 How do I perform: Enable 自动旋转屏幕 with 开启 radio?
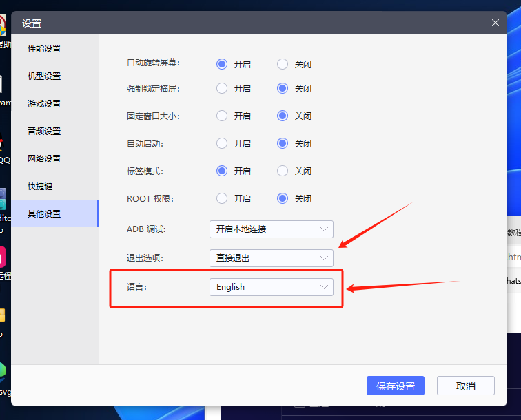(222, 64)
